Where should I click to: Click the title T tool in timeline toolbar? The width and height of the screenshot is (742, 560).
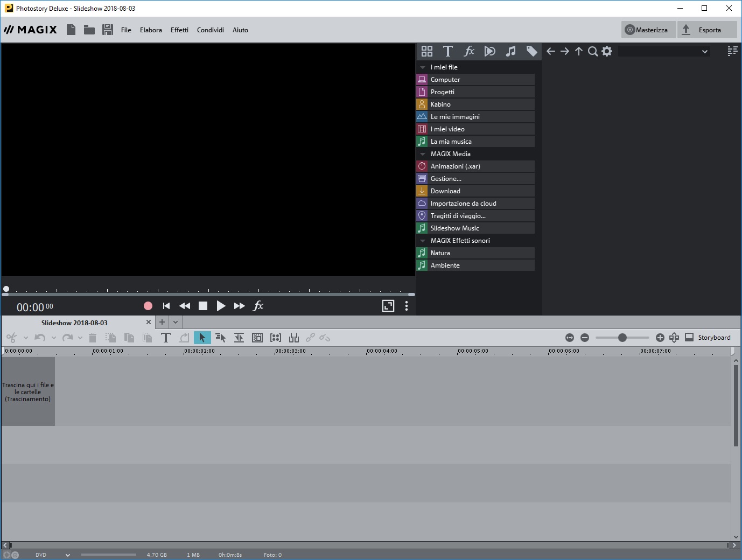(166, 338)
